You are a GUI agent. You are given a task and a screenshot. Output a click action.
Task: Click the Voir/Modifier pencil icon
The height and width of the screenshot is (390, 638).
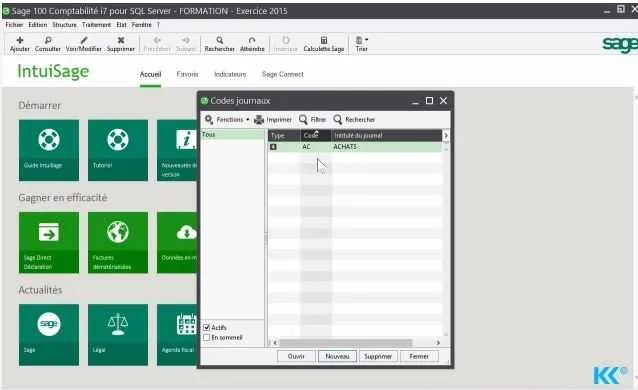[x=83, y=40]
